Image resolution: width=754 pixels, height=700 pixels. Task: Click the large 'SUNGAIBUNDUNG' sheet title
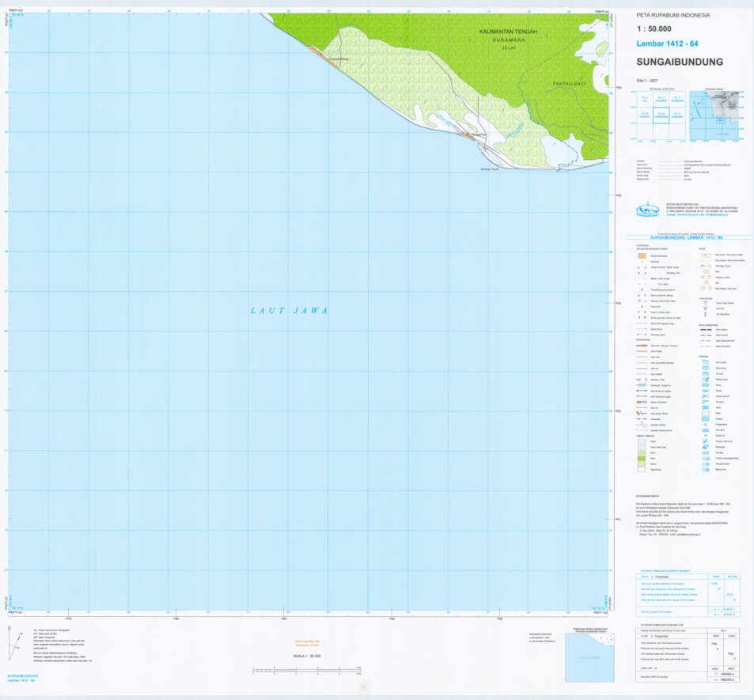click(680, 62)
